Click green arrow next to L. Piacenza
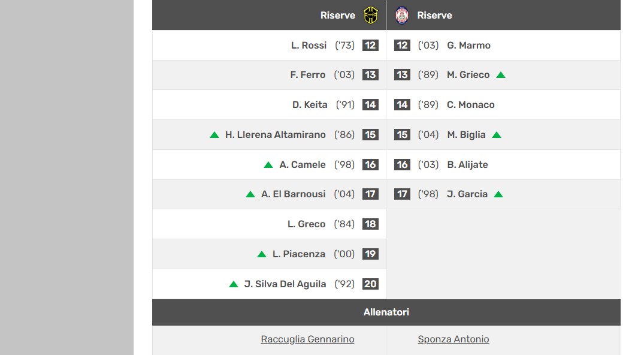Viewport: 644px width, 355px height. point(262,254)
